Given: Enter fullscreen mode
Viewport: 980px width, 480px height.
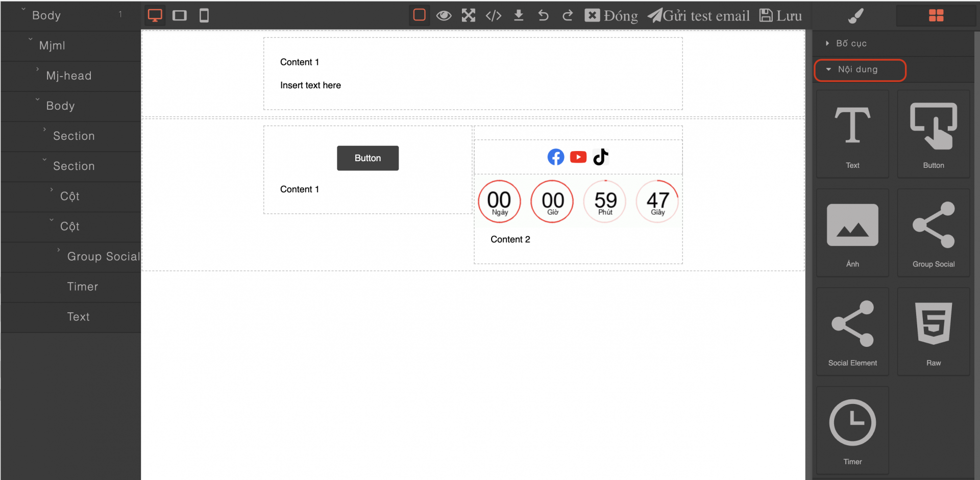Looking at the screenshot, I should pos(469,16).
